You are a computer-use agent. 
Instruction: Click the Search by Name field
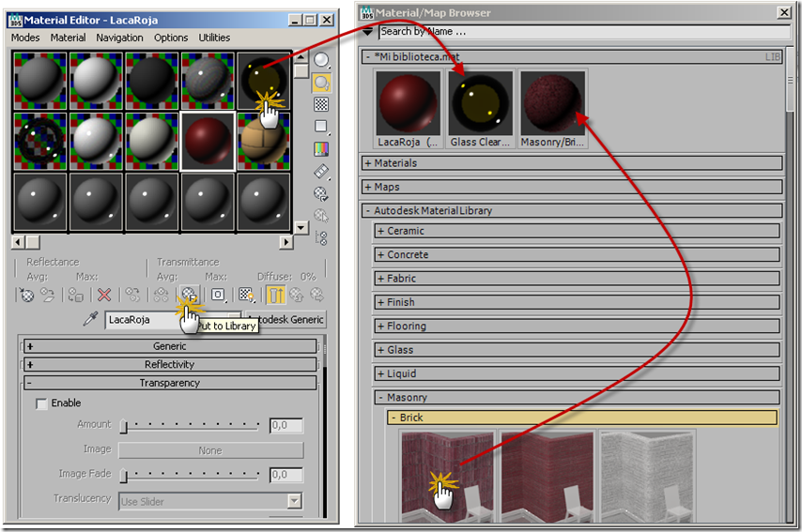coord(584,32)
